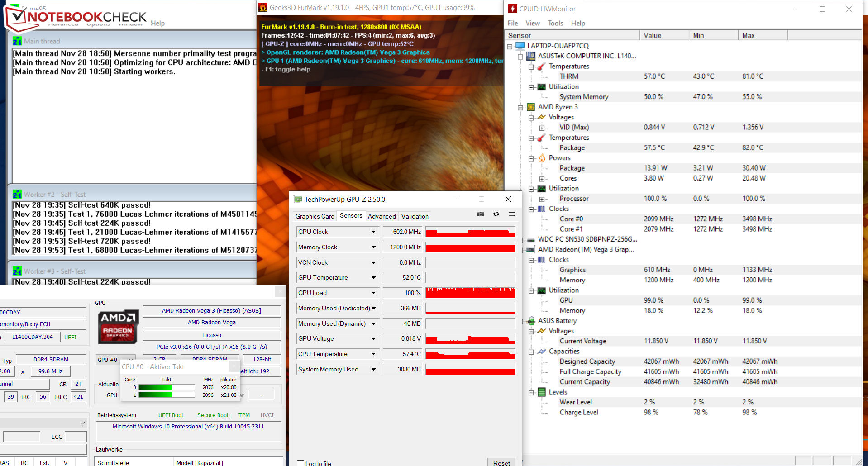The height and width of the screenshot is (466, 868).
Task: Click the GPU Load red sensor graph
Action: coord(471,293)
